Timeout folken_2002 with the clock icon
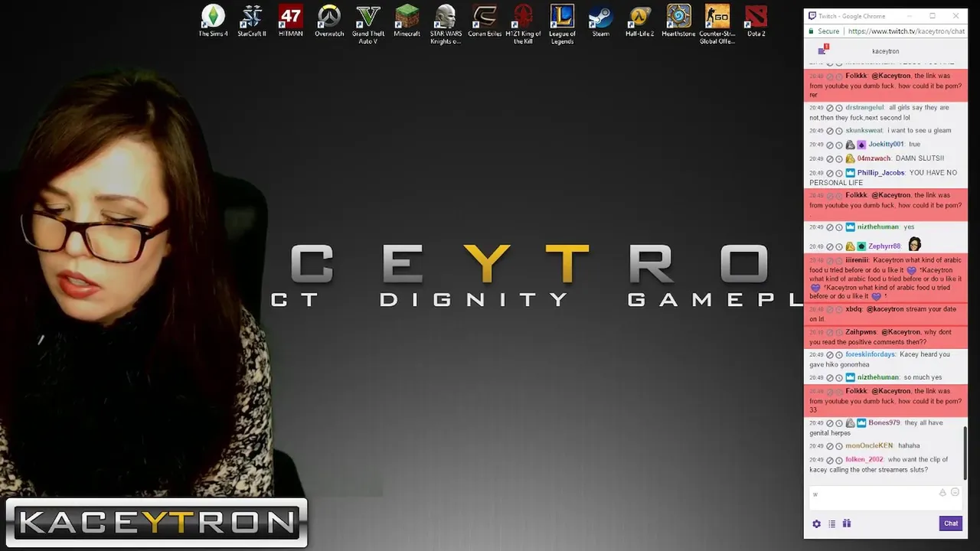Image resolution: width=980 pixels, height=551 pixels. [x=839, y=460]
